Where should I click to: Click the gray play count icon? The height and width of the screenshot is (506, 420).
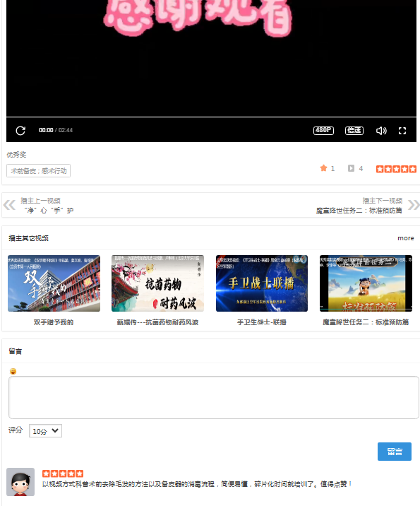pos(351,168)
